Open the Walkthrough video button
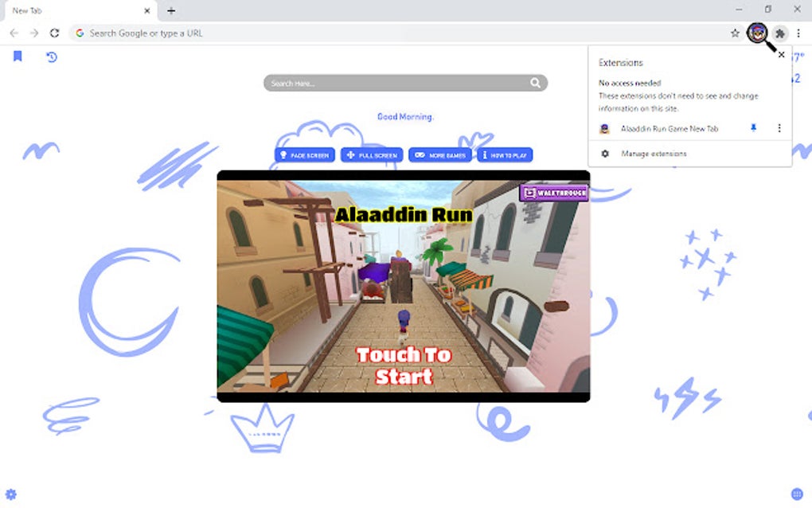The image size is (812, 508). click(554, 193)
